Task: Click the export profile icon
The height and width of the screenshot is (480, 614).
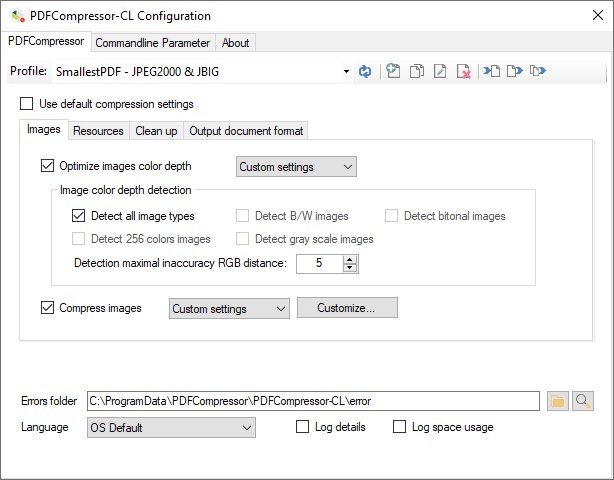Action: point(514,71)
